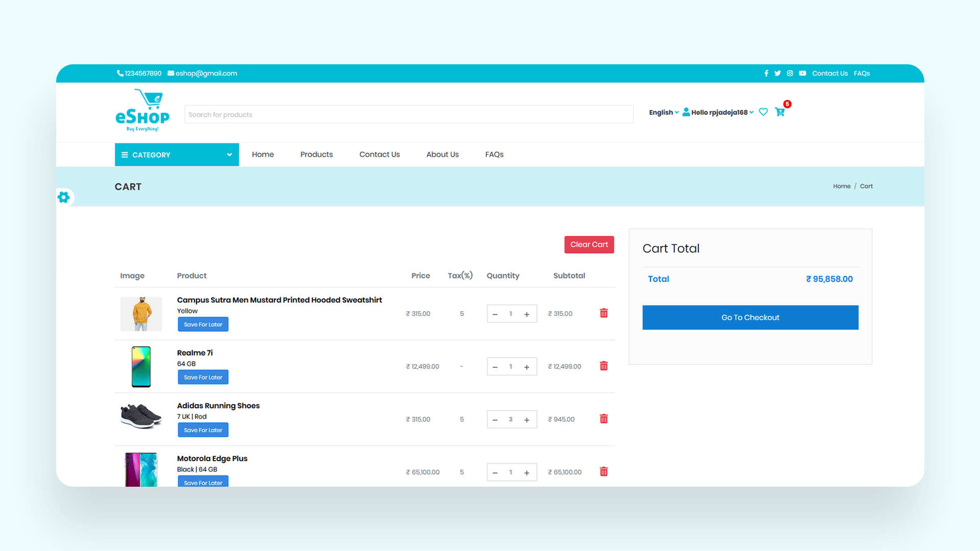Open the English language dropdown
This screenshot has height=551, width=980.
click(x=664, y=112)
